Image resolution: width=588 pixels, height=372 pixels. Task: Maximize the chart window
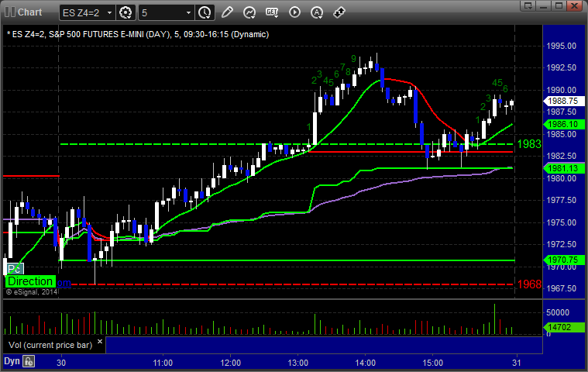click(x=559, y=5)
